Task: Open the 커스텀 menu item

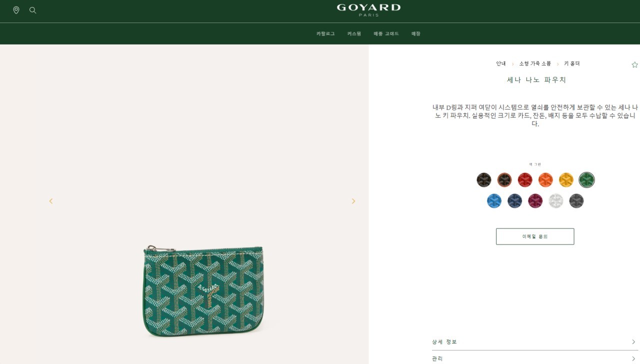Action: point(354,33)
